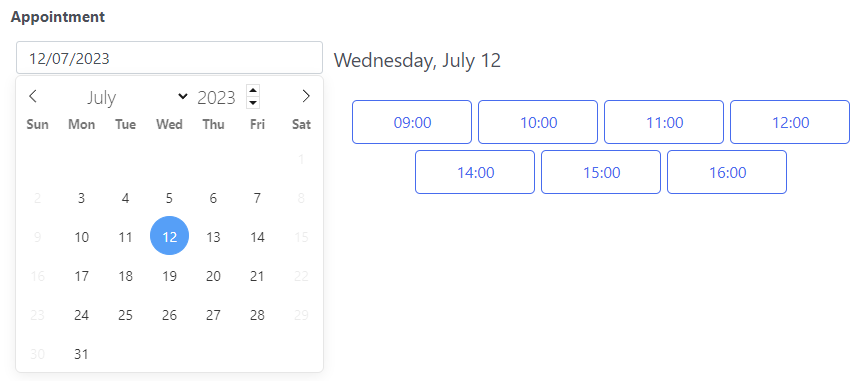
Task: Select the 09:00 time slot
Action: click(x=412, y=122)
